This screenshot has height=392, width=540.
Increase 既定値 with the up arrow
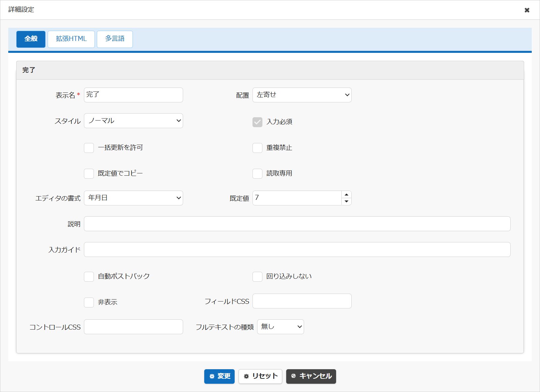point(346,195)
